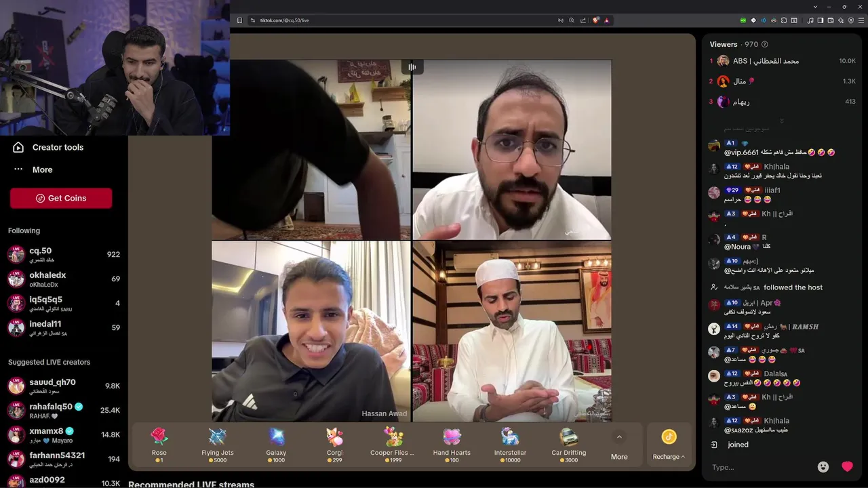Send a Corgi gift
The width and height of the screenshot is (868, 488).
[x=334, y=445]
